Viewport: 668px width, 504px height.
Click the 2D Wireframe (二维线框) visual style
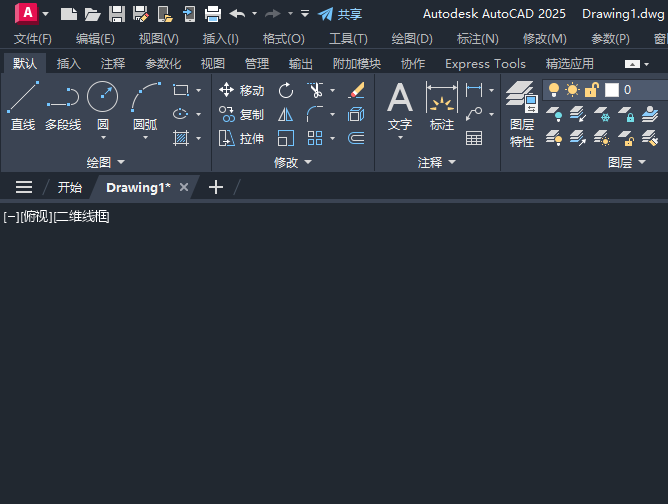tap(81, 217)
